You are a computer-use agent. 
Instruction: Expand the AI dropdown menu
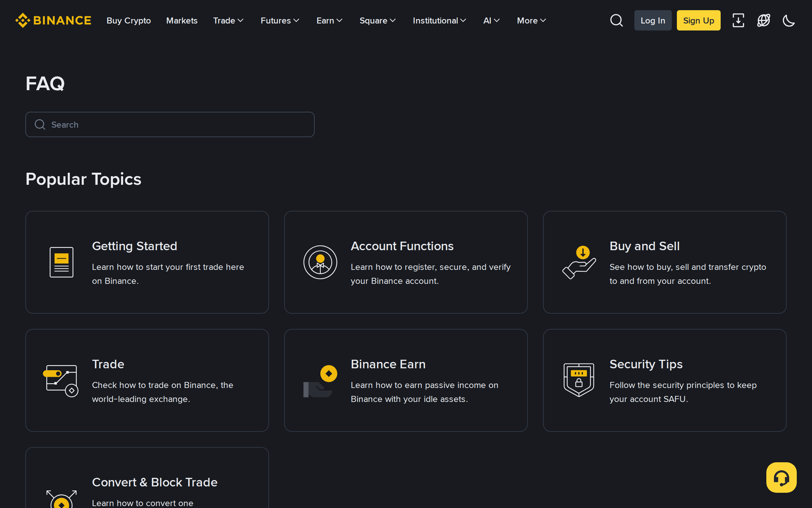[x=492, y=21]
